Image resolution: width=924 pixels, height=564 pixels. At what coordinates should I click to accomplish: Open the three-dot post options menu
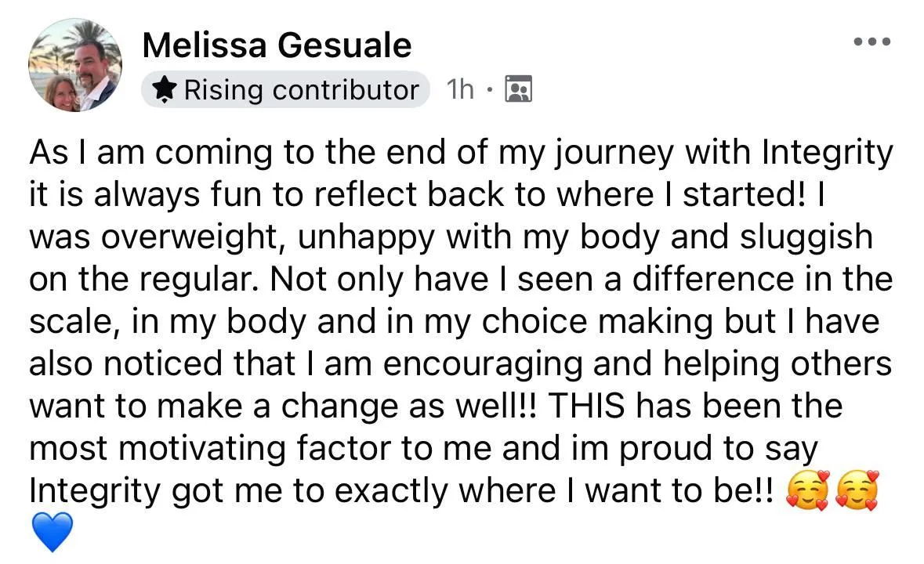point(871,42)
